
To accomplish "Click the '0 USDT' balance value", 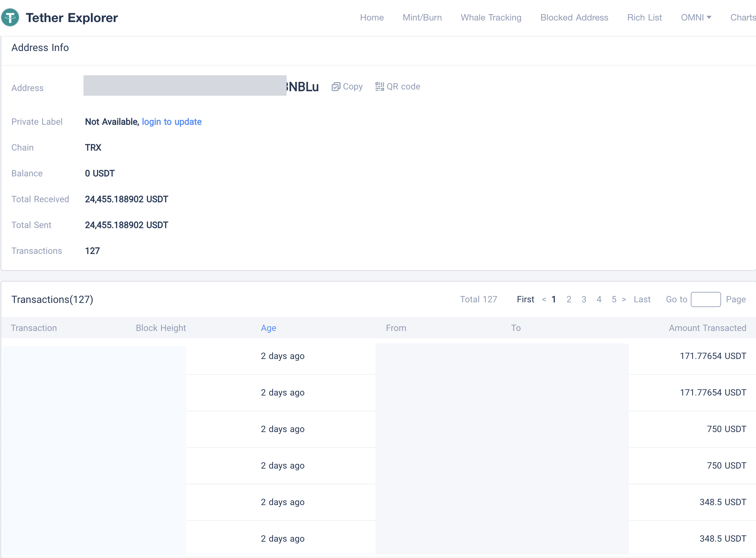I will tap(100, 174).
